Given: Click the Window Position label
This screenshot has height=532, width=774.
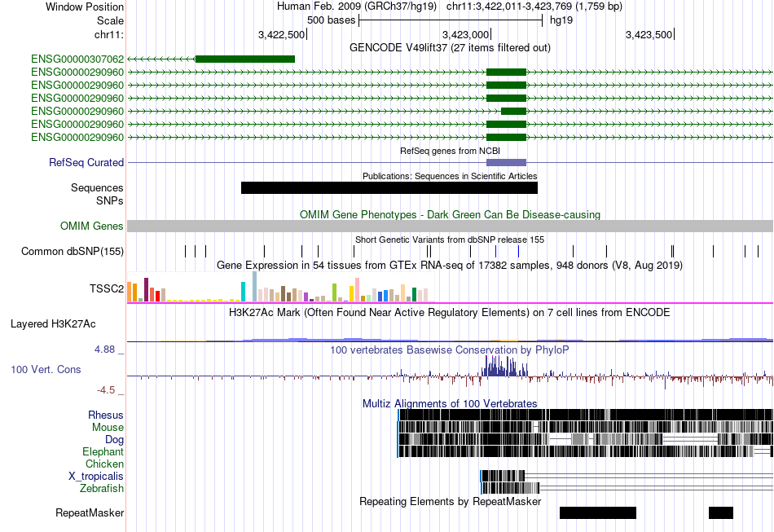Looking at the screenshot, I should pos(85,7).
